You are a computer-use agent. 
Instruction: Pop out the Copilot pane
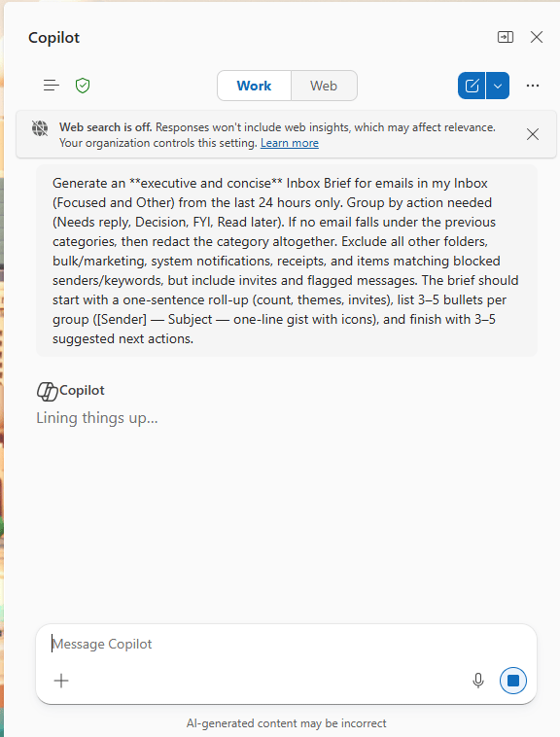coord(506,37)
